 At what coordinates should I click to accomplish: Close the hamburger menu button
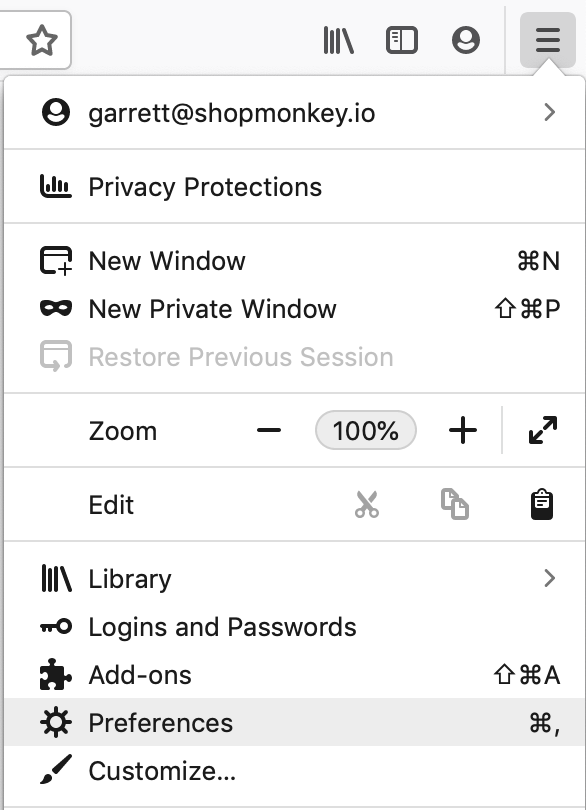click(x=548, y=40)
